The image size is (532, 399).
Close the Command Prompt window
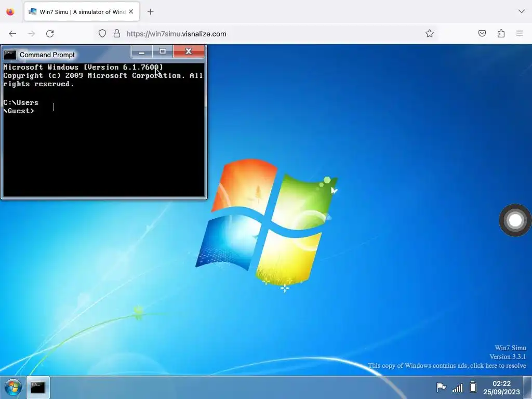pyautogui.click(x=189, y=52)
